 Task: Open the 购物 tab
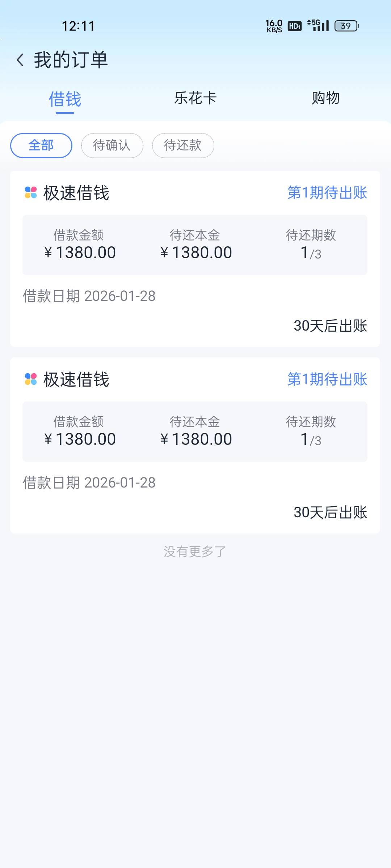coord(325,98)
